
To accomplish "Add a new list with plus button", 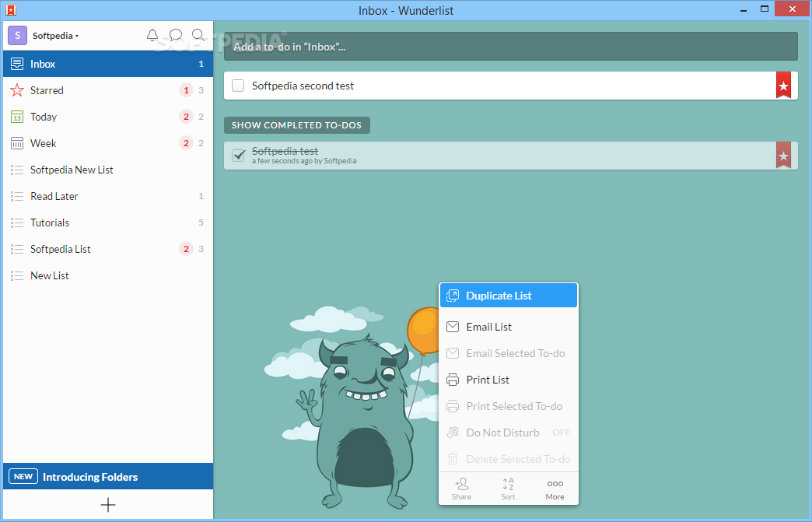I will pos(108,505).
